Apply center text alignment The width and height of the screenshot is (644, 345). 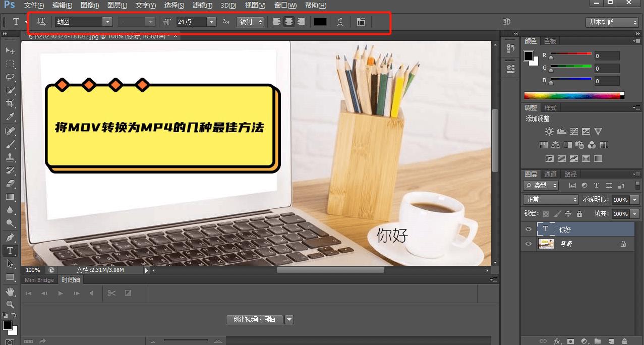click(x=288, y=22)
